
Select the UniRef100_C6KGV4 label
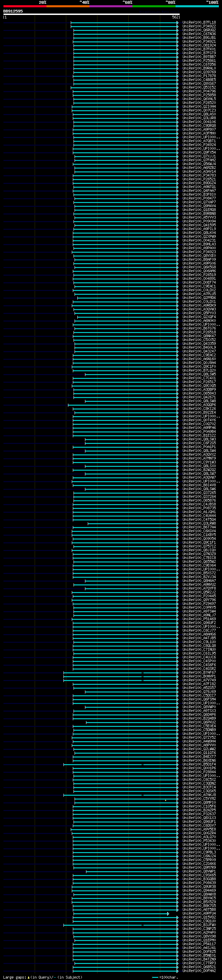click(199, 531)
